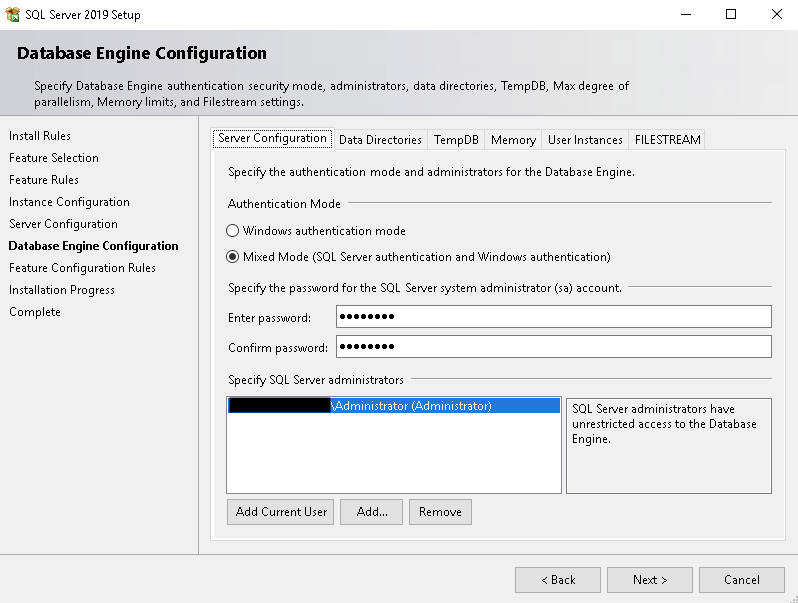
Task: Click the Remove button
Action: 440,512
